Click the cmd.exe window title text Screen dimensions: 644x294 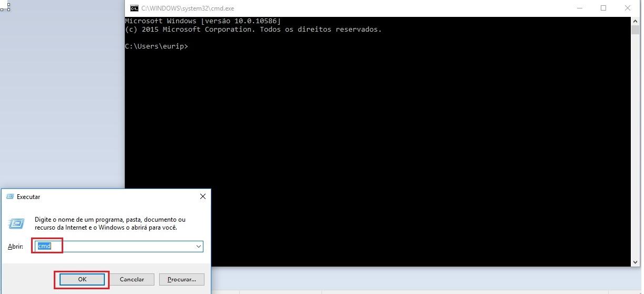(x=188, y=8)
